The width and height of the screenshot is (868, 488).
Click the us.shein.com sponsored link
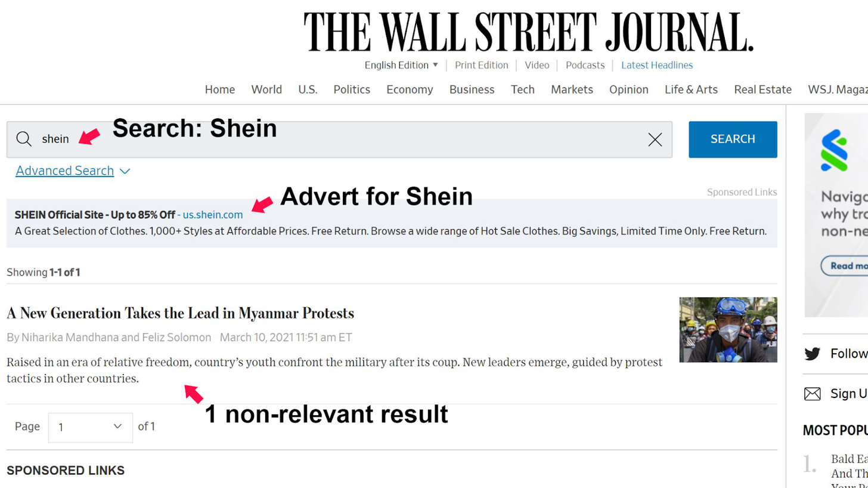213,215
